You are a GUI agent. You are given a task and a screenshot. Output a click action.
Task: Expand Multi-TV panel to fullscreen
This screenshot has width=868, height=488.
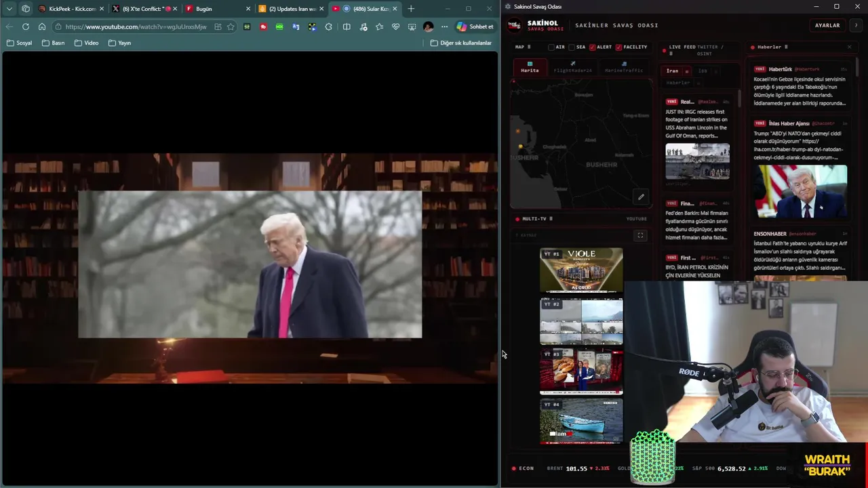coord(639,235)
